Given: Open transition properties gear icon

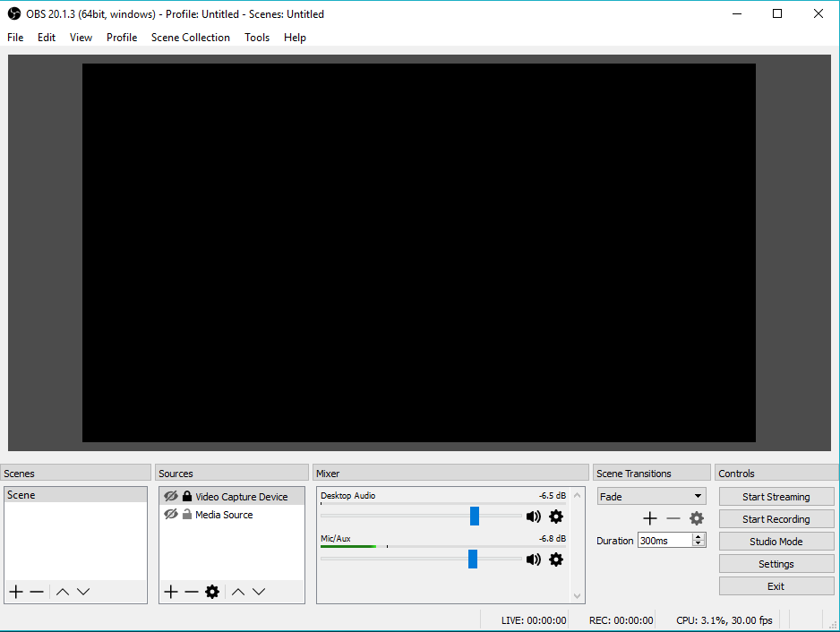Looking at the screenshot, I should (697, 518).
